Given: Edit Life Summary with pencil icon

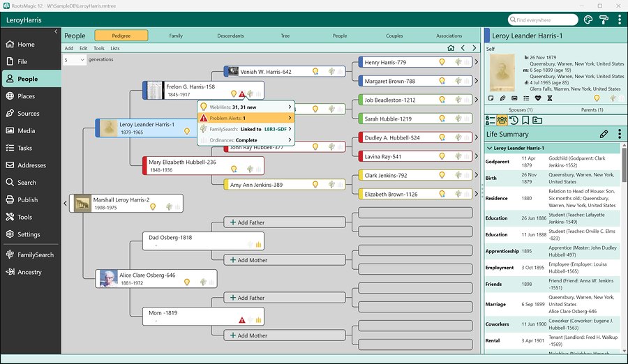Looking at the screenshot, I should pos(604,134).
